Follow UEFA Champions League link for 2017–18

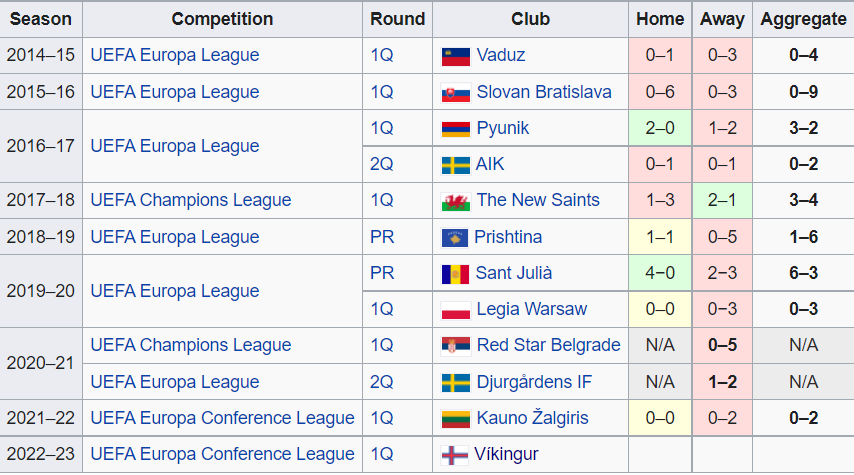(191, 200)
